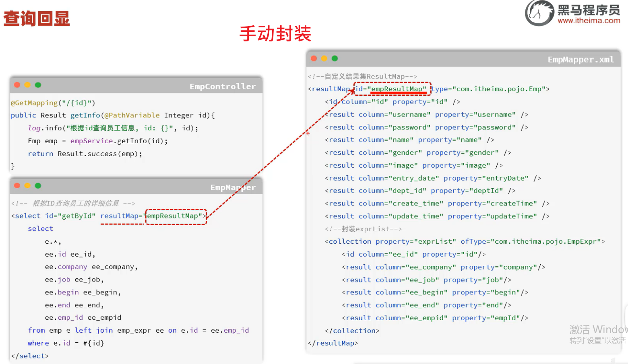Click the result column="ee_company" line
628x364 pixels.
444,267
